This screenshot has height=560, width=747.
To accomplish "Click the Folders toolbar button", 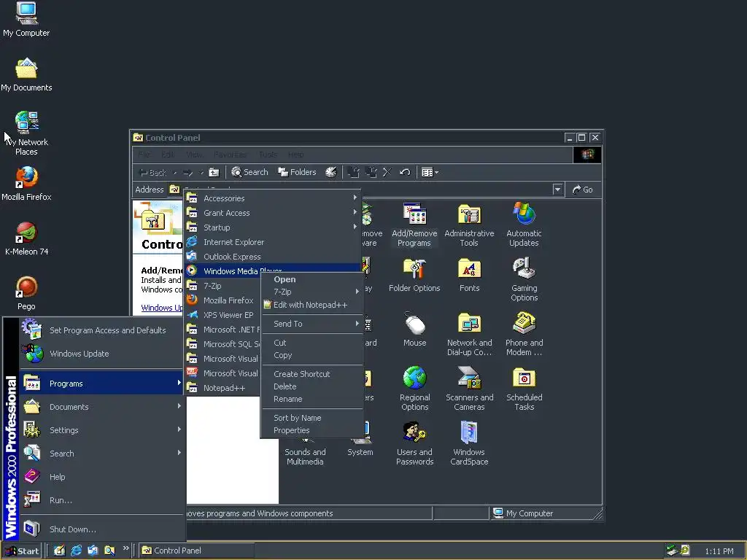I will (x=297, y=172).
